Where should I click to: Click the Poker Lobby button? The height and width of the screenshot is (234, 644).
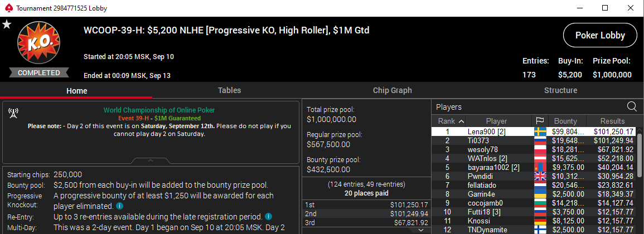pos(600,35)
